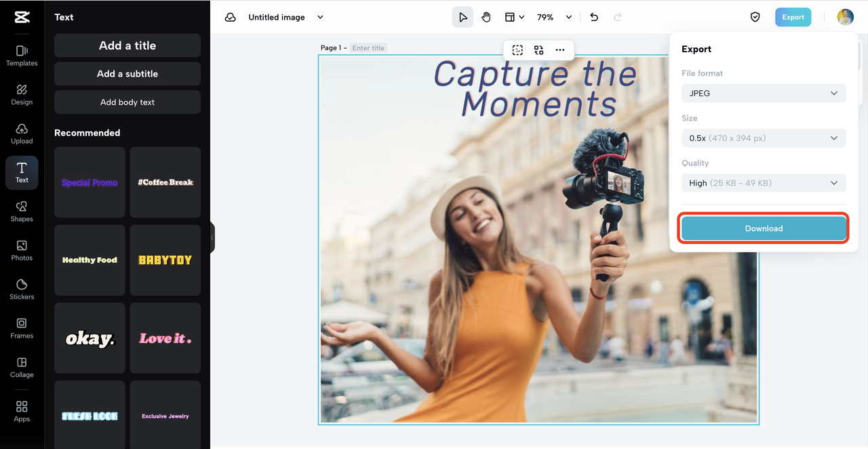The width and height of the screenshot is (868, 449).
Task: Switch to the Templates tab
Action: pos(22,56)
